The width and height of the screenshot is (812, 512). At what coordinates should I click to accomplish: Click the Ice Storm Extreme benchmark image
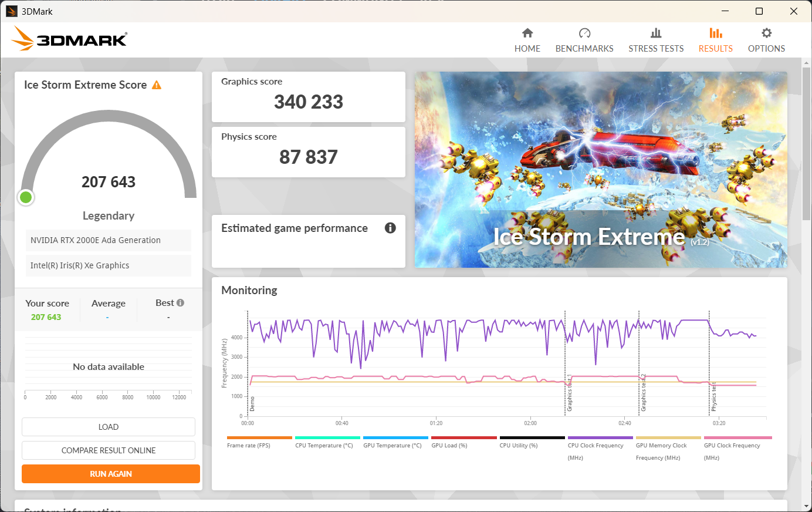[601, 170]
